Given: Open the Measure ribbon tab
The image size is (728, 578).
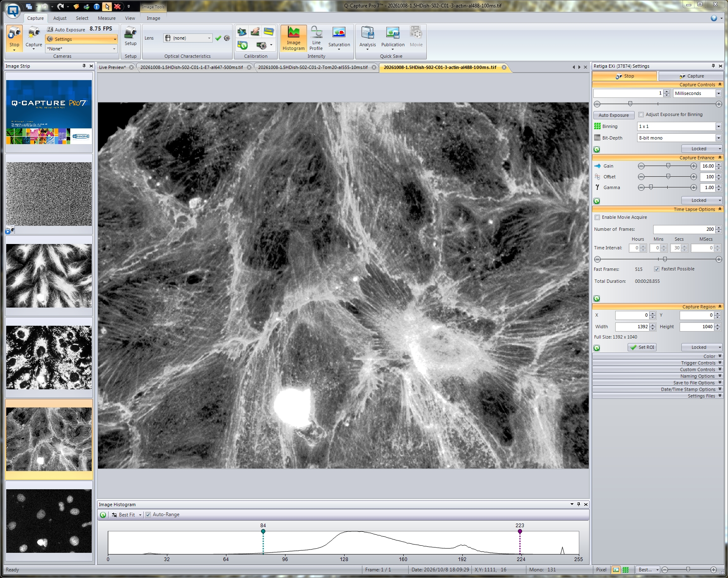Looking at the screenshot, I should pos(107,18).
